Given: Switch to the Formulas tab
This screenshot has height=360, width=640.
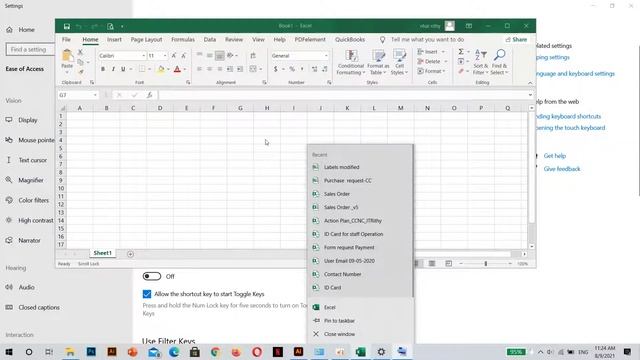Looking at the screenshot, I should (x=183, y=40).
